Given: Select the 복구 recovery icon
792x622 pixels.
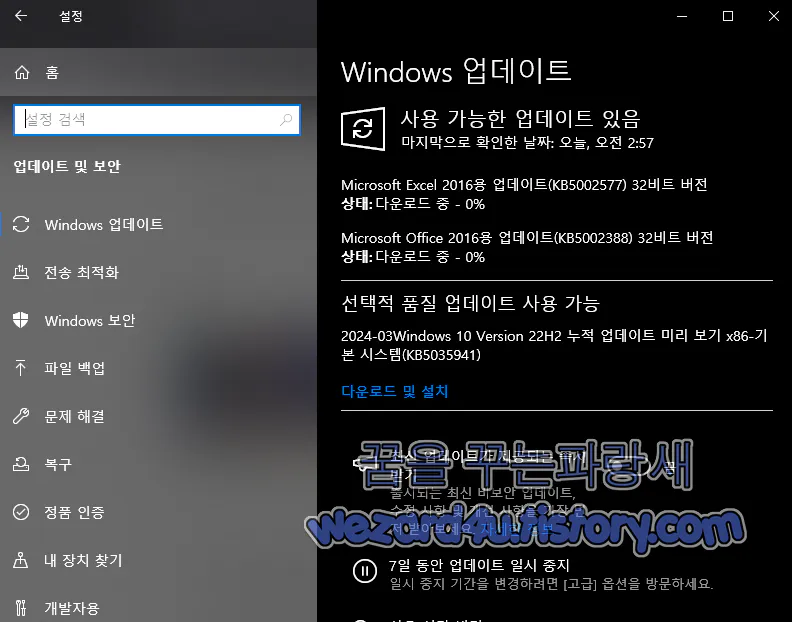Looking at the screenshot, I should click(21, 464).
